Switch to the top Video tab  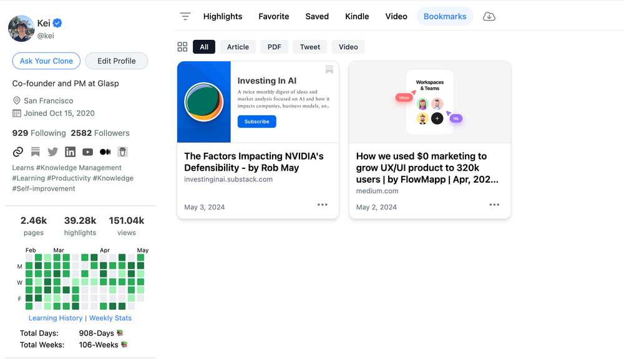(x=396, y=16)
